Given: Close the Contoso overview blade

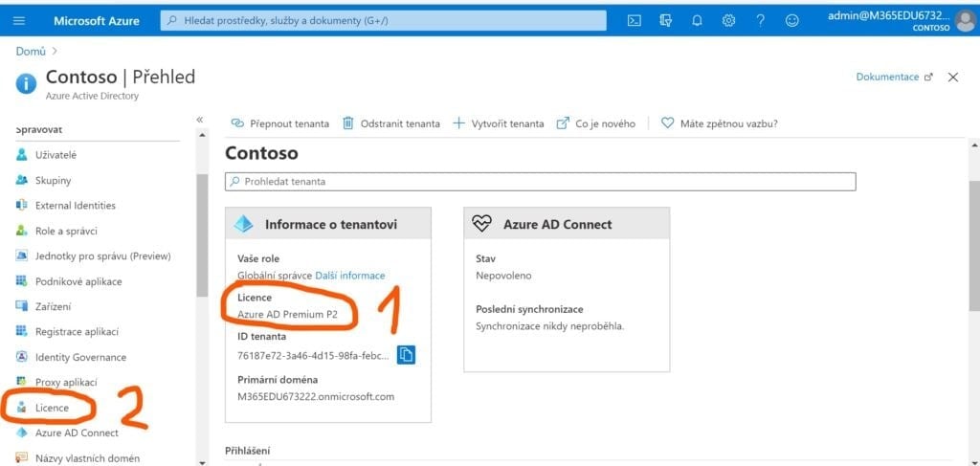Looking at the screenshot, I should pos(953,77).
